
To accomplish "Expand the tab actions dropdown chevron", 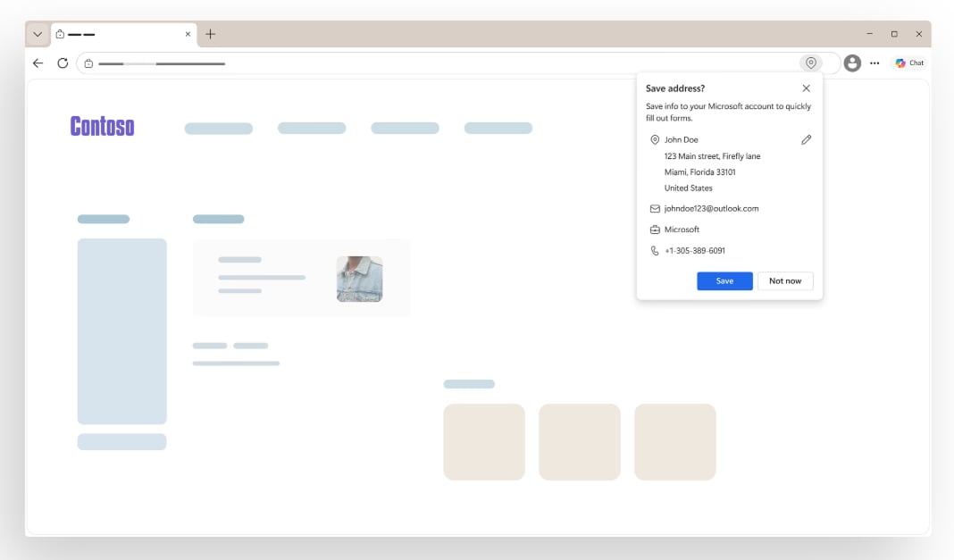I will pos(38,35).
